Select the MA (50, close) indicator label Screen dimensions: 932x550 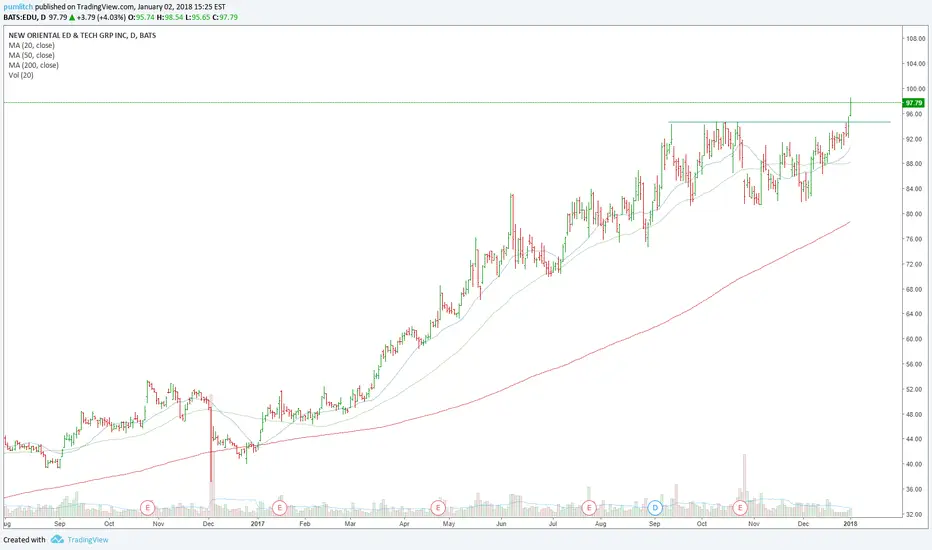32,55
